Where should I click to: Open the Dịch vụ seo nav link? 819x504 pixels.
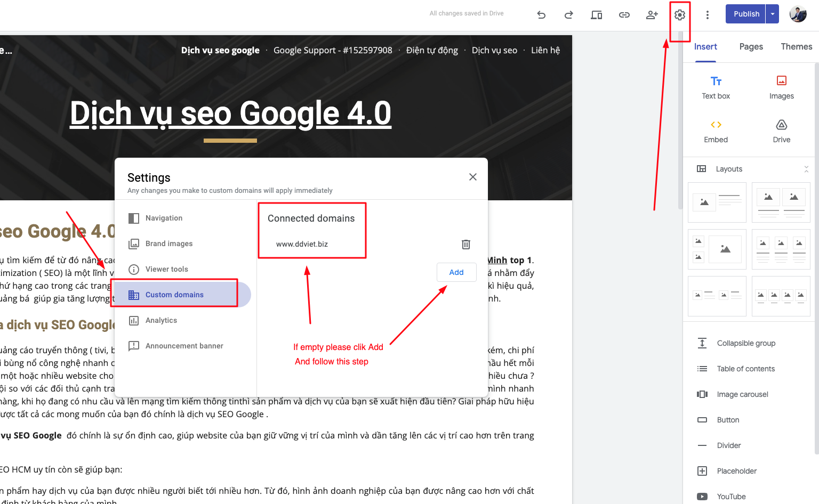coord(494,50)
